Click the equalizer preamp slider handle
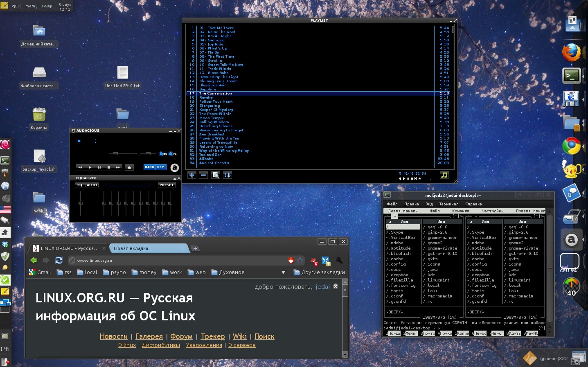The image size is (588, 367). [81, 203]
